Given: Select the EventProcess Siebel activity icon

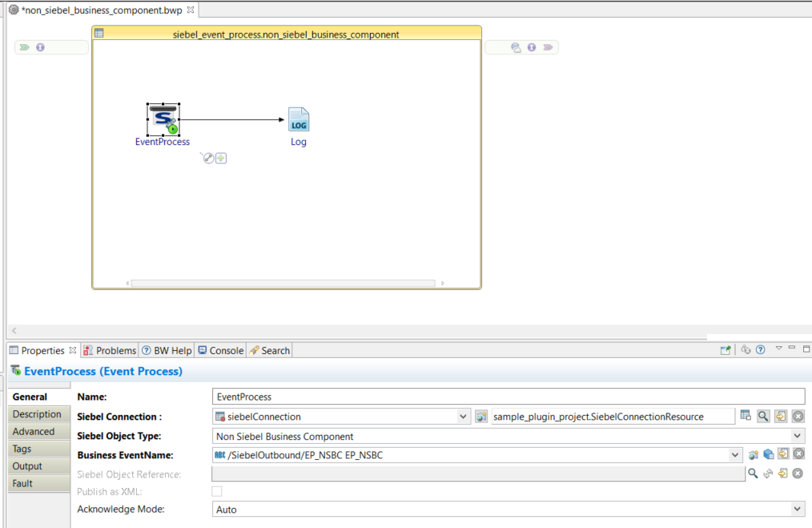Looking at the screenshot, I should (x=163, y=119).
